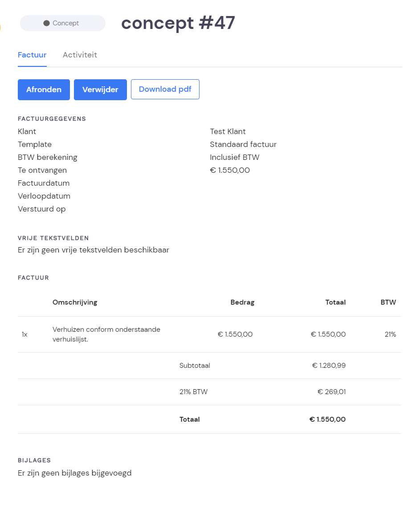Image resolution: width=420 pixels, height=513 pixels.
Task: Click the grey dot in the Concept badge
Action: pyautogui.click(x=46, y=23)
